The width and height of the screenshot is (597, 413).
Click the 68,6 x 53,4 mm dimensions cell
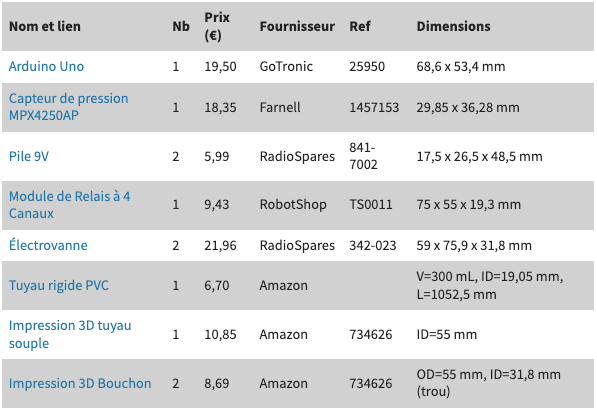tap(461, 66)
